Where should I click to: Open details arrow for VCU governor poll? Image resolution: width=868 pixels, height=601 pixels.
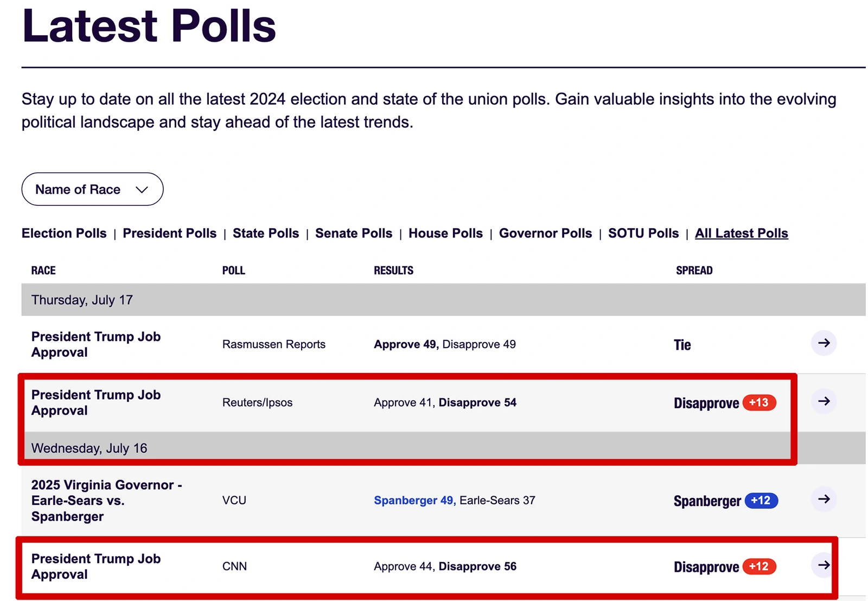pos(824,499)
